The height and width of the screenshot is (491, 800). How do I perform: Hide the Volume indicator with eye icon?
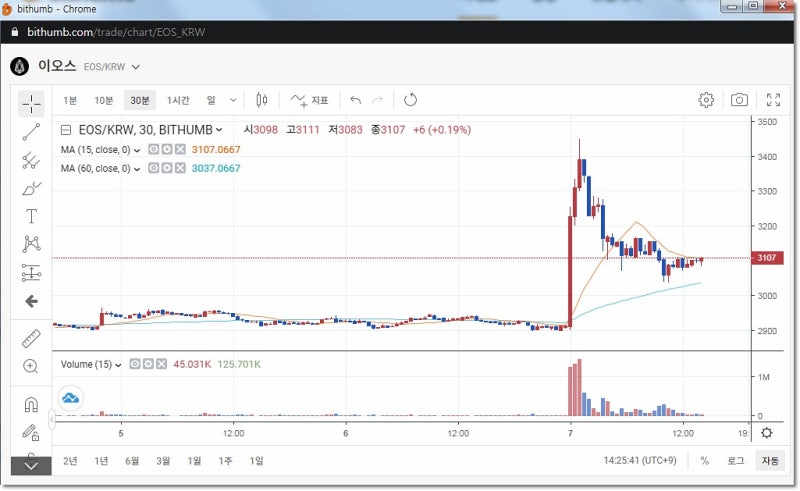(x=135, y=364)
